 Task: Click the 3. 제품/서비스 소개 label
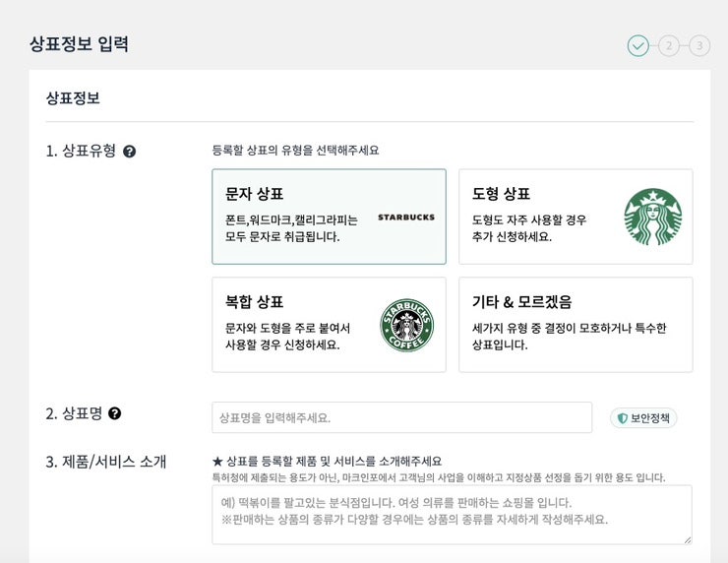[105, 462]
